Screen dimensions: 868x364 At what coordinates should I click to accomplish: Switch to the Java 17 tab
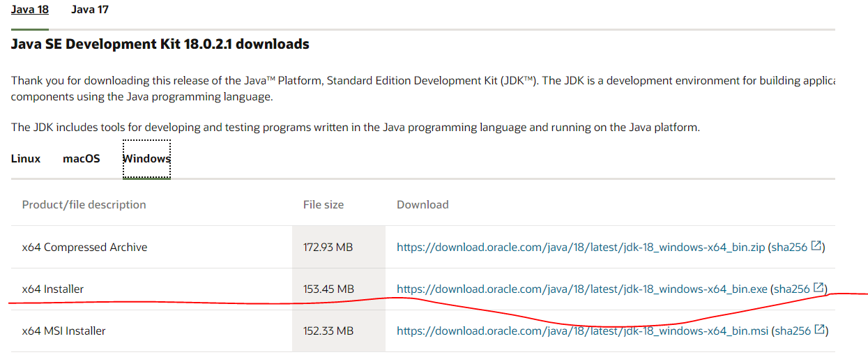[x=90, y=10]
